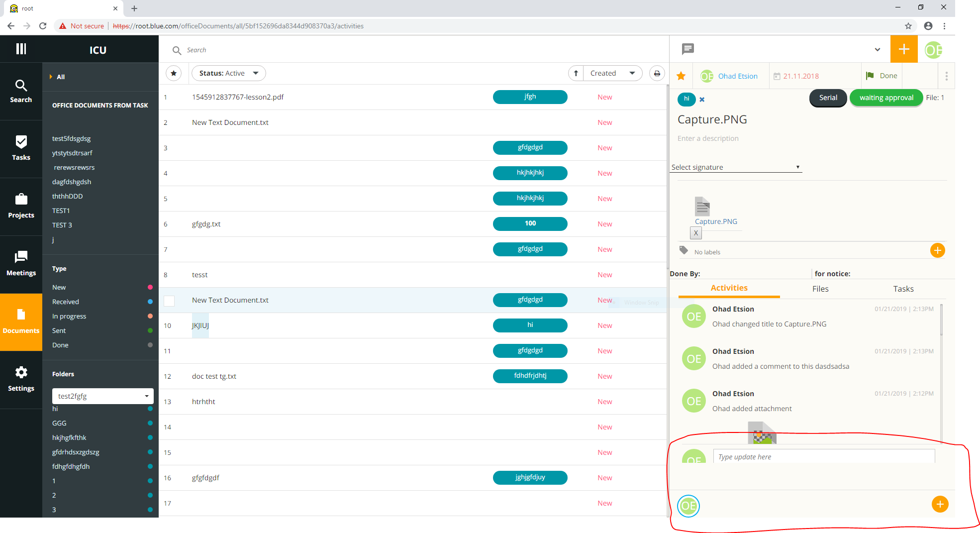980x533 pixels.
Task: Click the labels tag icon
Action: tap(684, 250)
